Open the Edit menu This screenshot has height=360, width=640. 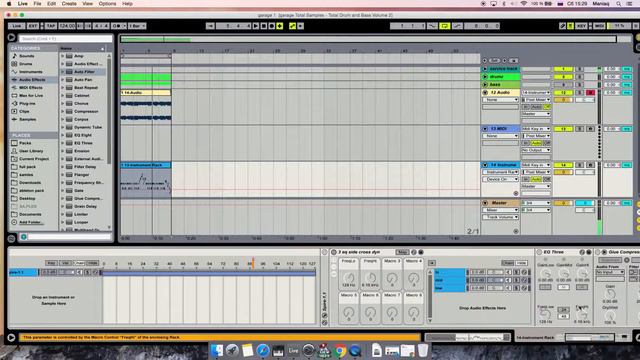tap(51, 4)
